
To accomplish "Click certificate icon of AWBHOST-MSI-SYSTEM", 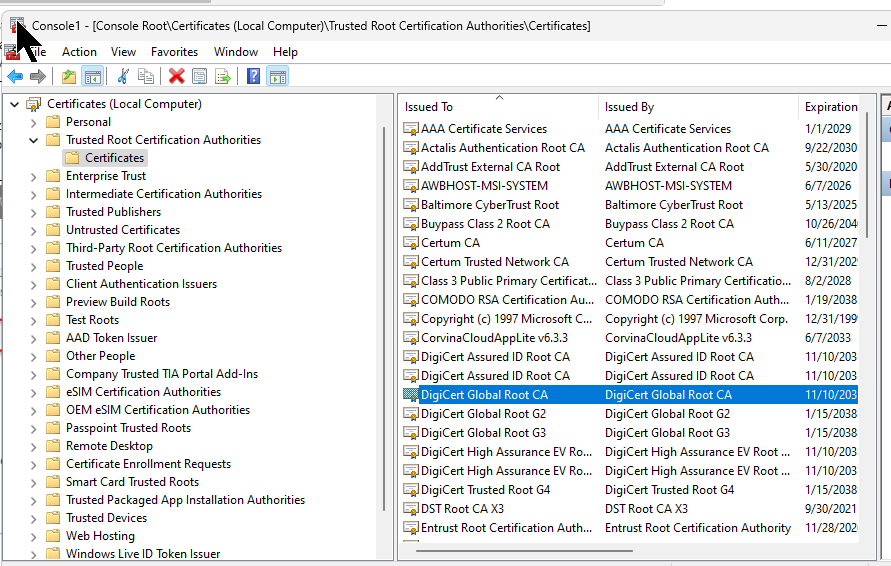I will (411, 186).
